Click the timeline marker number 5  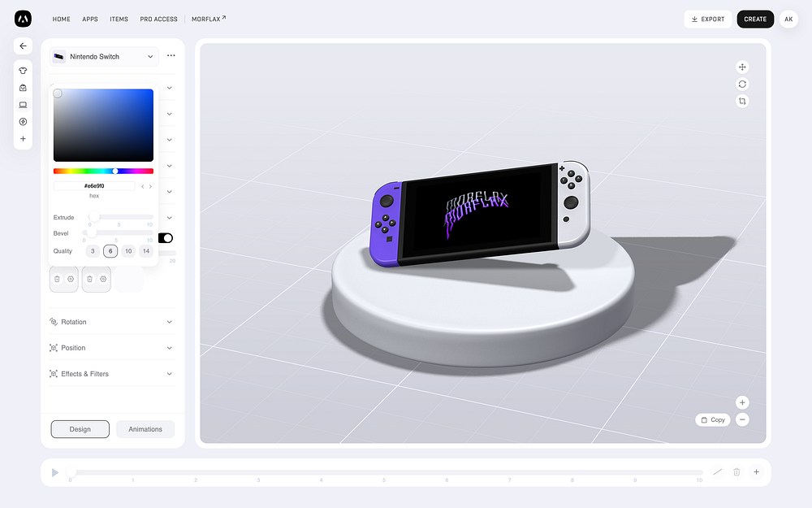point(384,480)
